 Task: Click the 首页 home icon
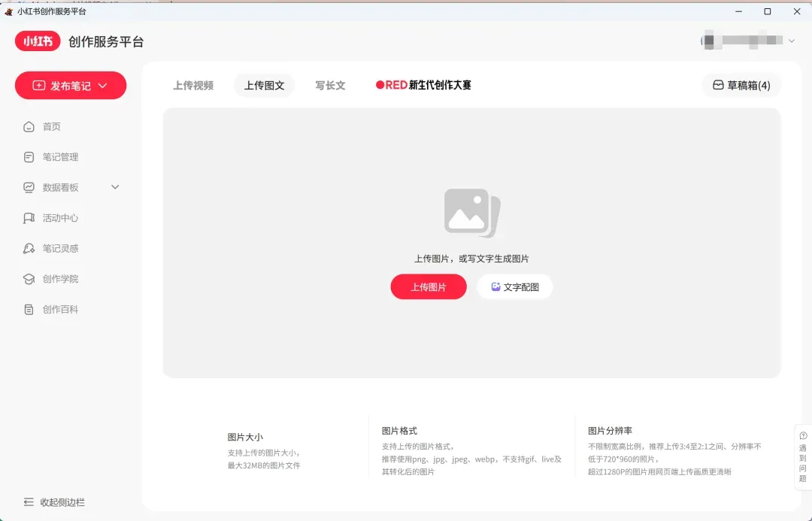[29, 127]
